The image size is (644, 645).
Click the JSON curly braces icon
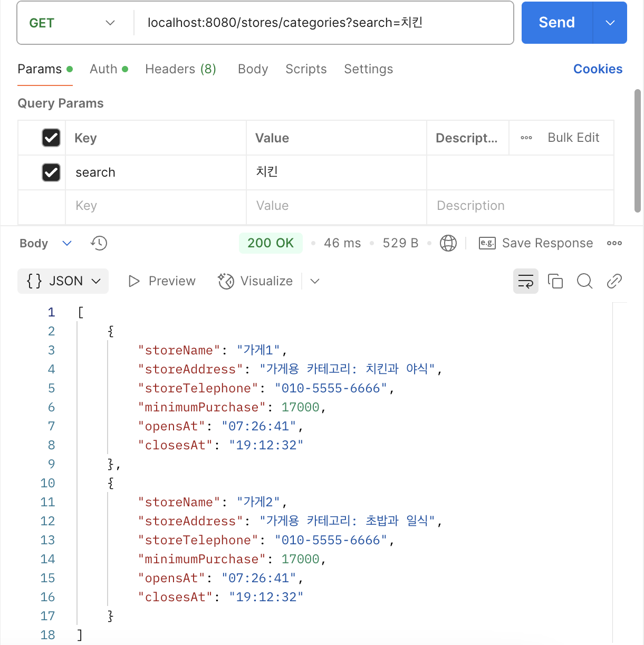(34, 281)
